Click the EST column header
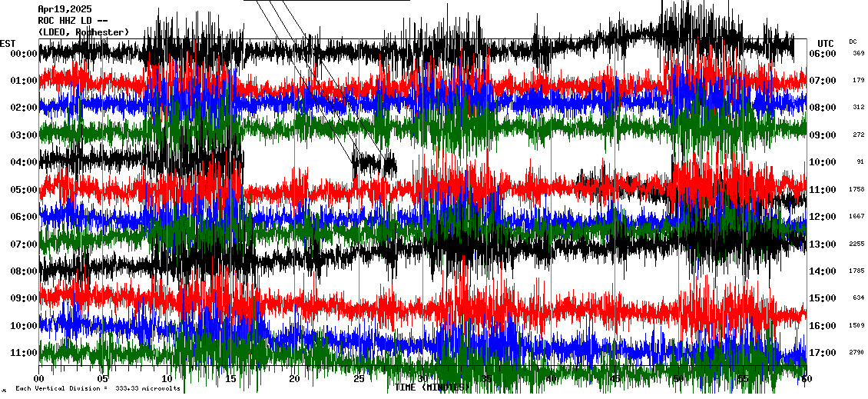Image resolution: width=868 pixels, height=399 pixels. (x=8, y=43)
